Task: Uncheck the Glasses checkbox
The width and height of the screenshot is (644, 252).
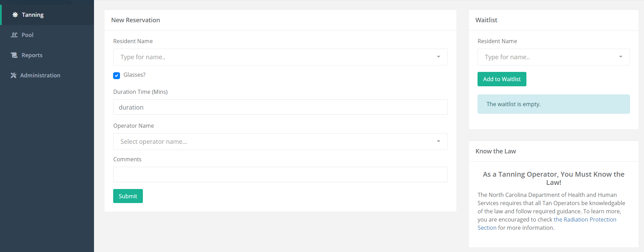Action: (x=117, y=76)
